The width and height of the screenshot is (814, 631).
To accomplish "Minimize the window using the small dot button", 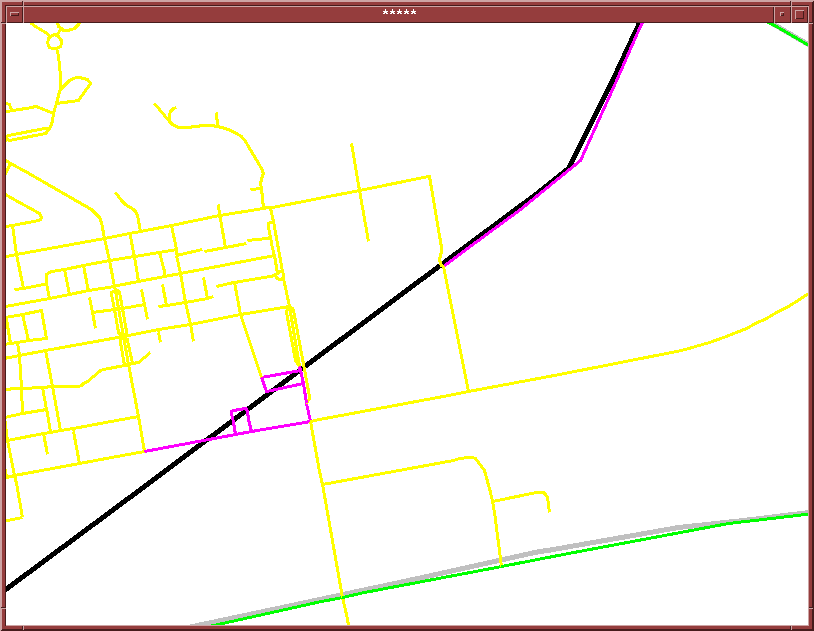I will pyautogui.click(x=782, y=14).
